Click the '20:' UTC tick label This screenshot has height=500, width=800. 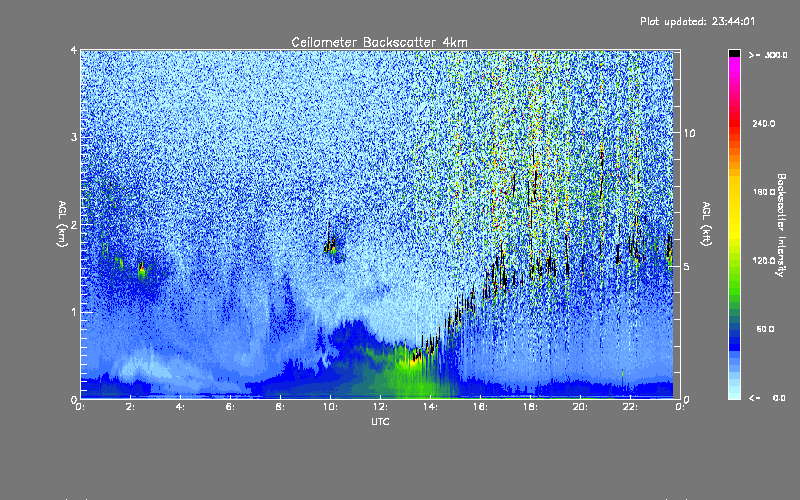[580, 407]
